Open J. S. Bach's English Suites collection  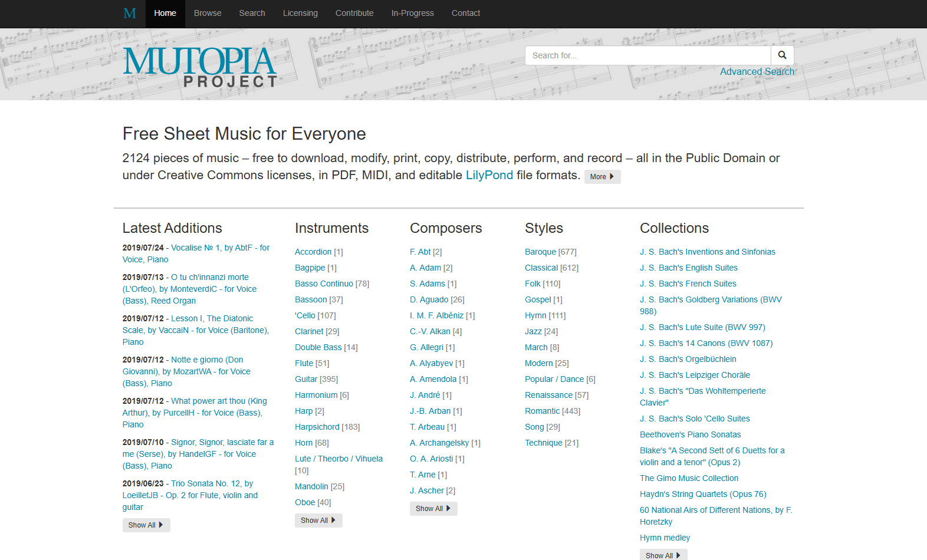pyautogui.click(x=689, y=268)
